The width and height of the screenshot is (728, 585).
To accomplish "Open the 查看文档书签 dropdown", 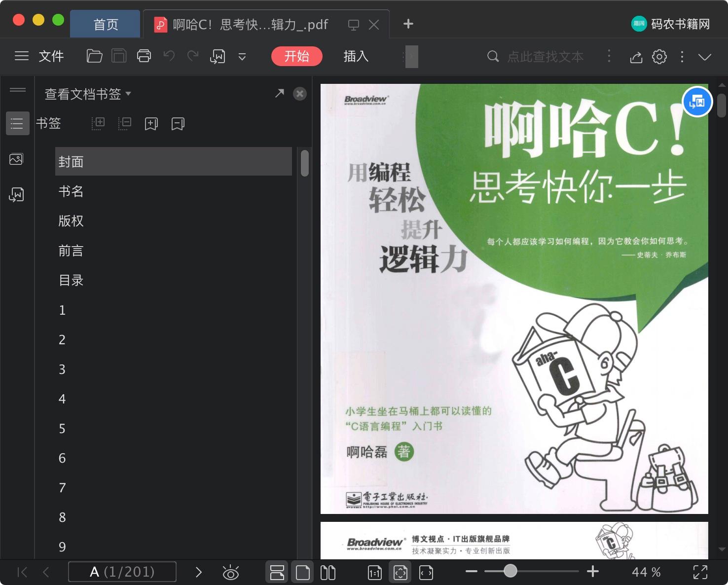I will point(88,94).
